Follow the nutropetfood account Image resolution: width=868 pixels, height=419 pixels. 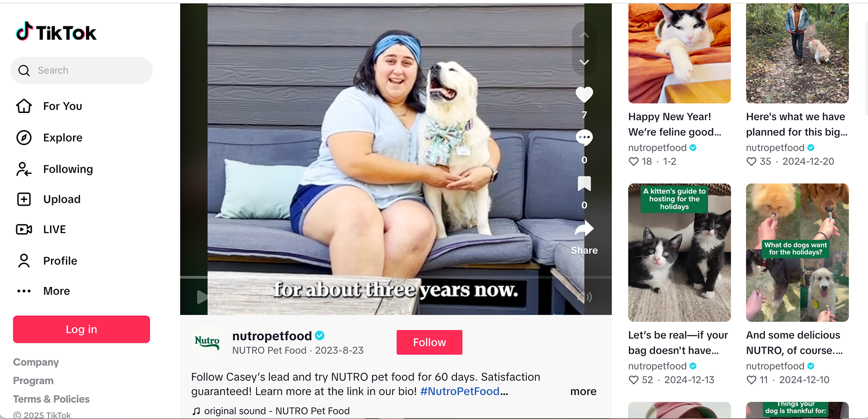pos(429,342)
